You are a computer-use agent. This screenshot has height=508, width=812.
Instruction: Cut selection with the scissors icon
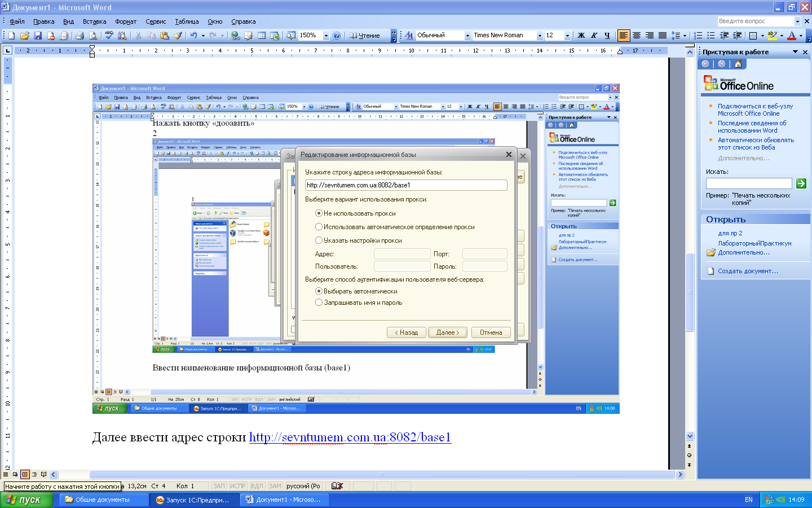pyautogui.click(x=138, y=36)
